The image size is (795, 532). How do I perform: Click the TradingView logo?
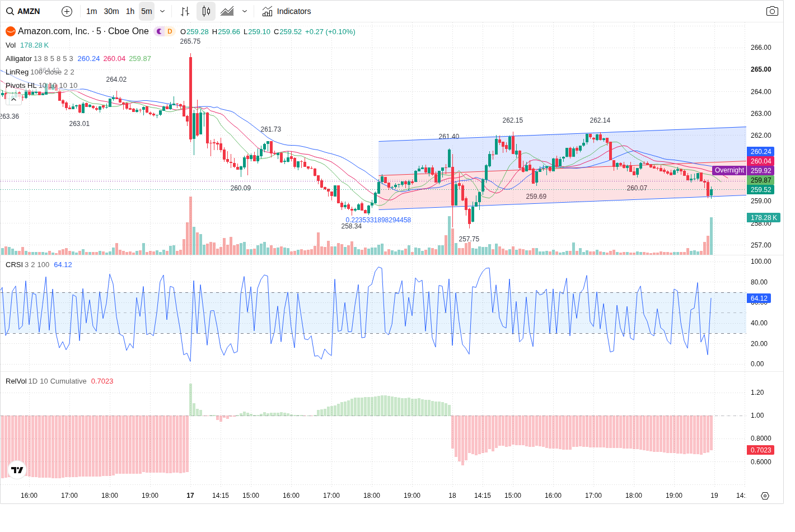[17, 470]
